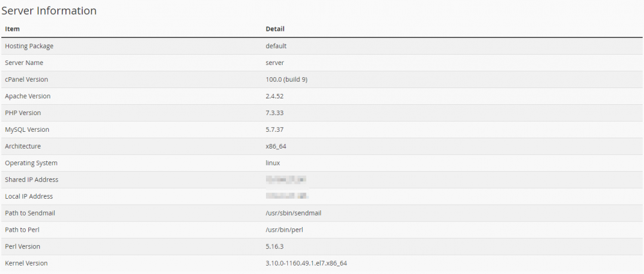Click the blurred Shared IP Address value
The height and width of the screenshot is (274, 644).
coord(285,179)
